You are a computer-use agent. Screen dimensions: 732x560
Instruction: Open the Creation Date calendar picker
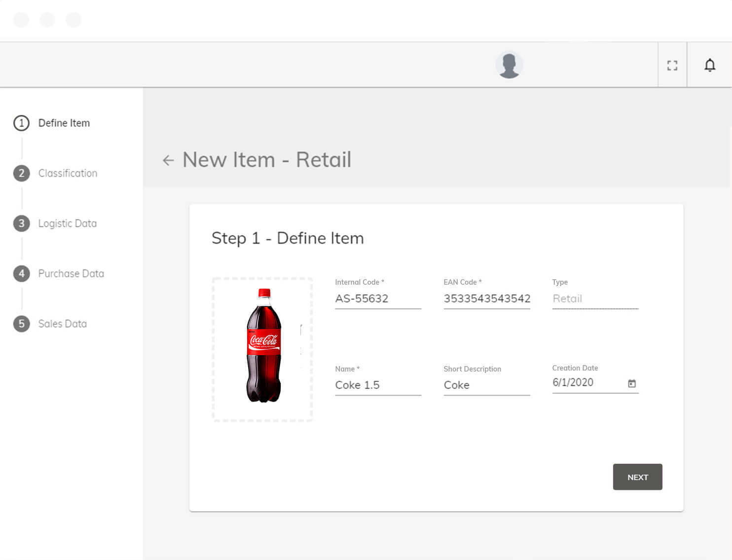coord(632,383)
